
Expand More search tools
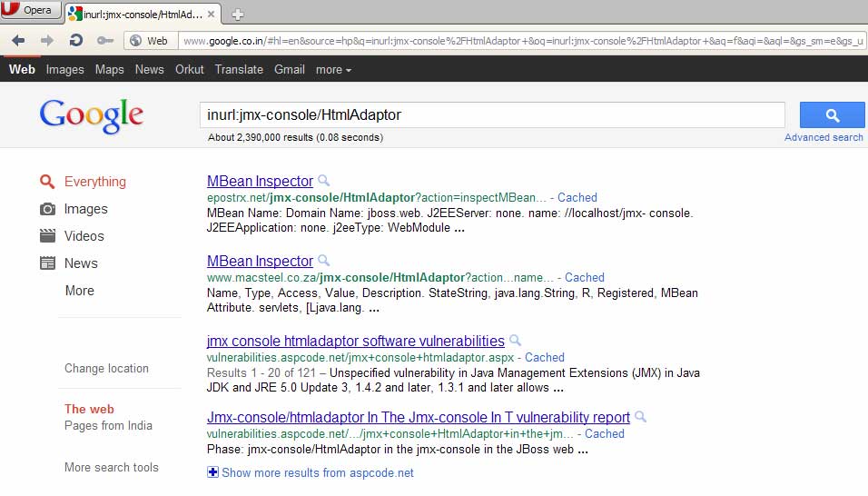click(111, 468)
